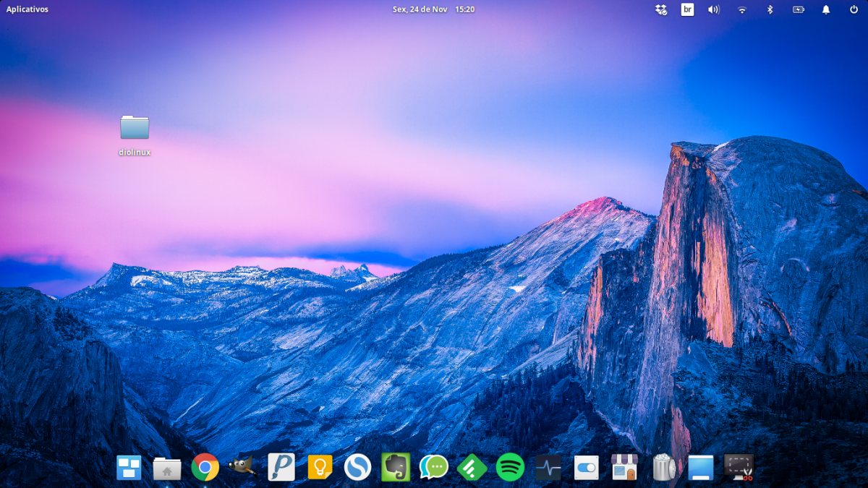Image resolution: width=868 pixels, height=488 pixels.
Task: Open Multitasking View from the dock
Action: [x=129, y=468]
